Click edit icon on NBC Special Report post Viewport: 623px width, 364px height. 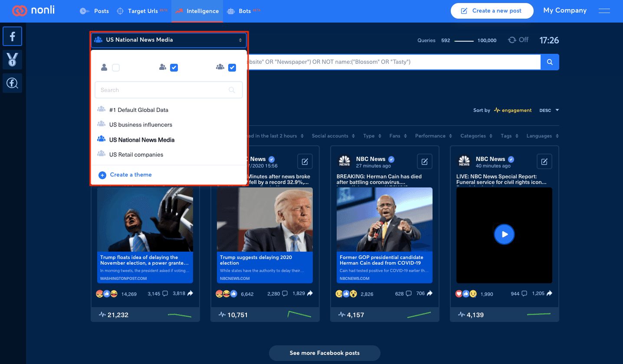[x=544, y=162]
